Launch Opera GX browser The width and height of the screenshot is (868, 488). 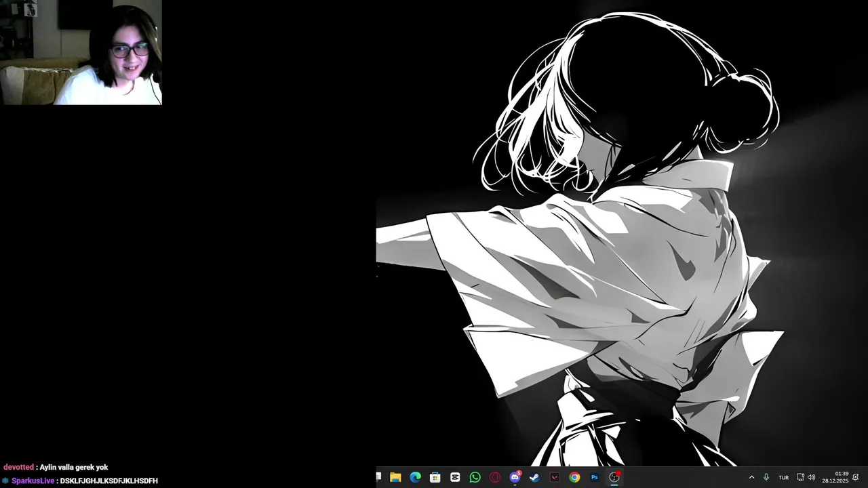(x=495, y=477)
